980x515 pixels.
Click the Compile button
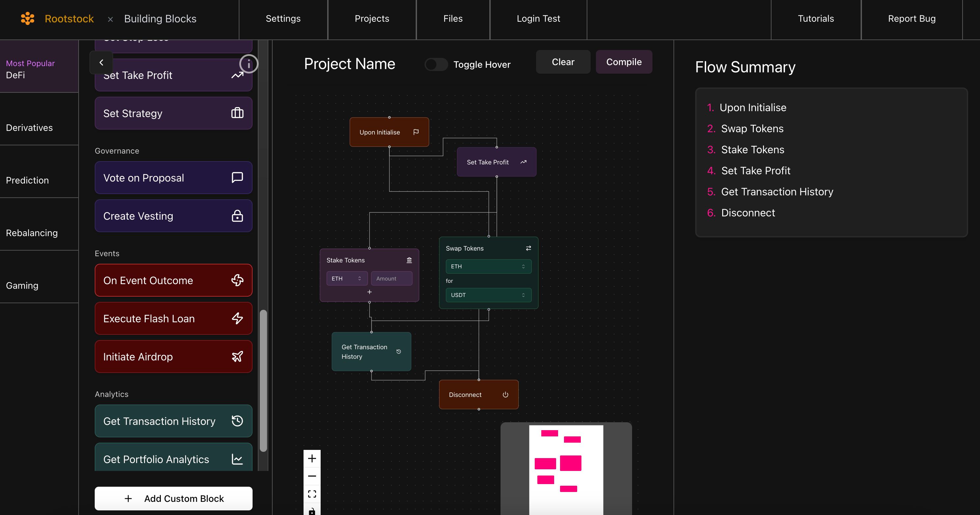point(624,61)
